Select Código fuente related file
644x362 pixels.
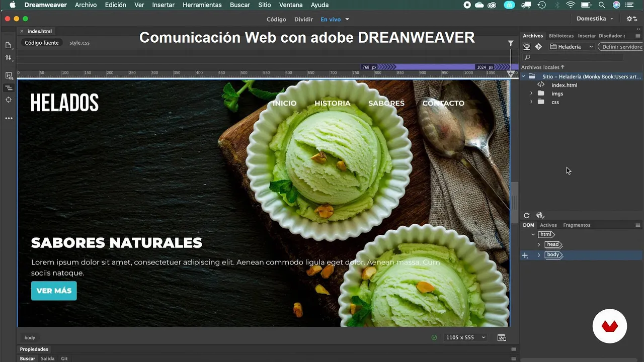click(x=42, y=43)
